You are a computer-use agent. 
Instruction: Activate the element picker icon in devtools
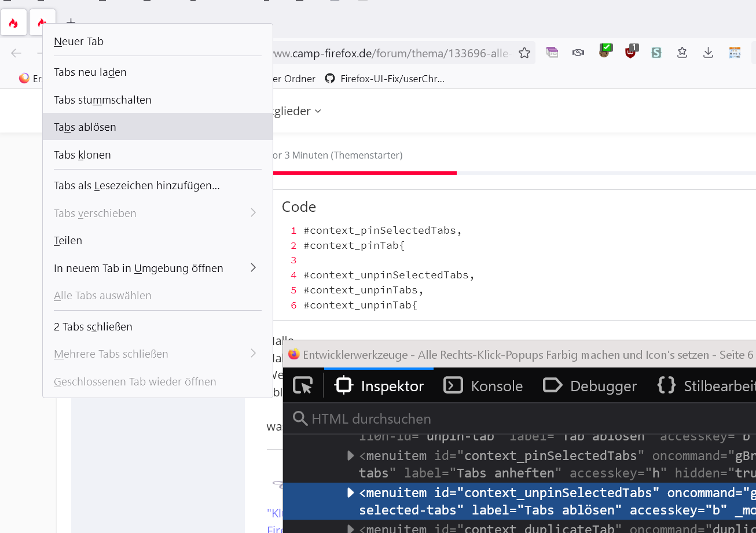coord(303,385)
